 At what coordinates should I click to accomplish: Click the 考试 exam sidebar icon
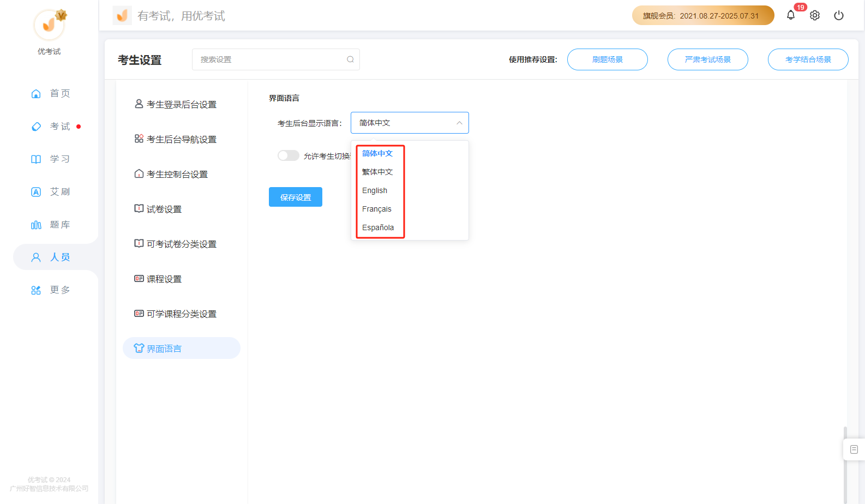point(36,127)
